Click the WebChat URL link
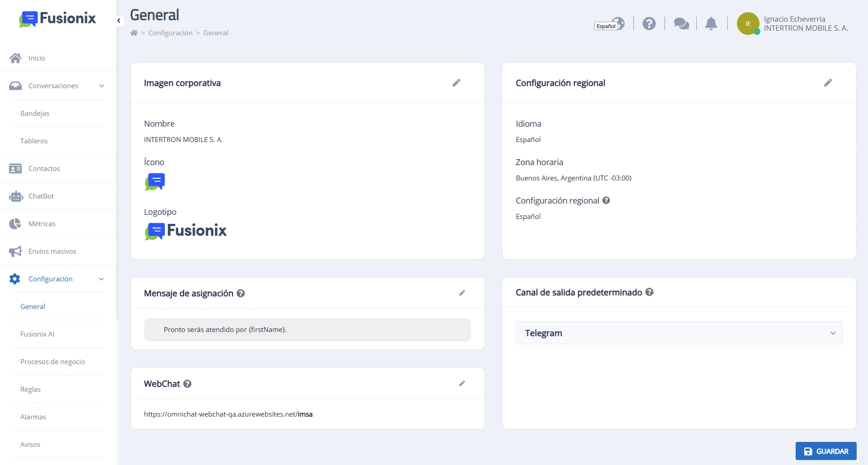 click(228, 414)
